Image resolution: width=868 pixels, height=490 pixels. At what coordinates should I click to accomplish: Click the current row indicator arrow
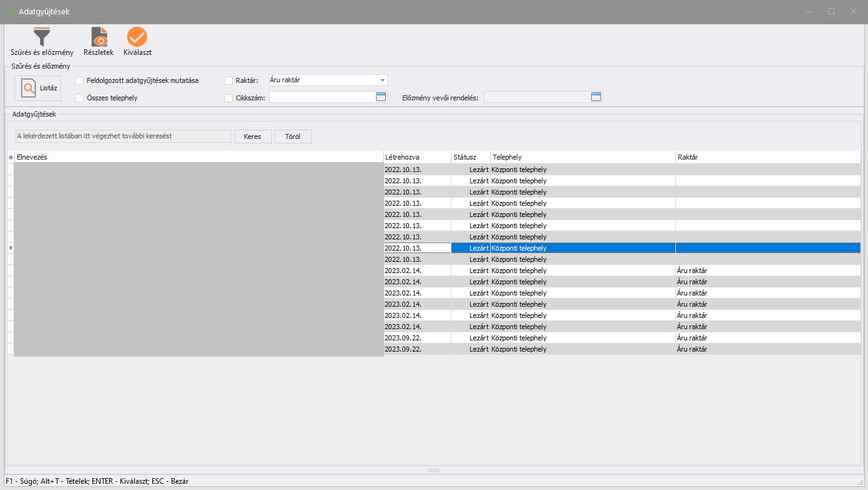click(11, 248)
